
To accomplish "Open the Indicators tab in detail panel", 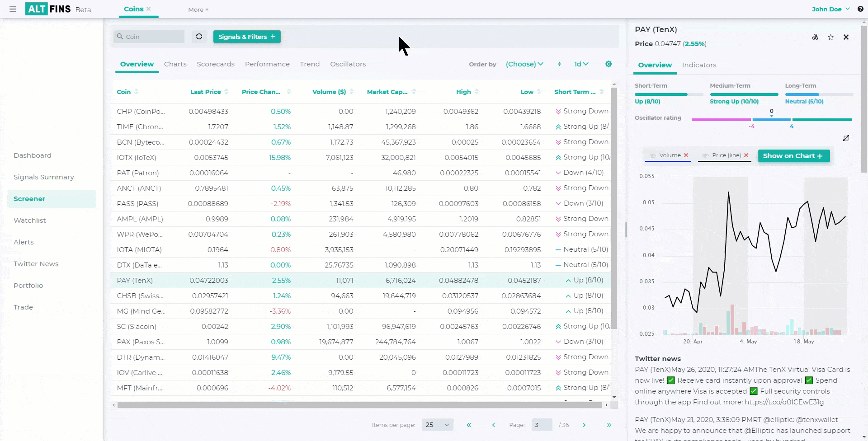I will point(699,65).
